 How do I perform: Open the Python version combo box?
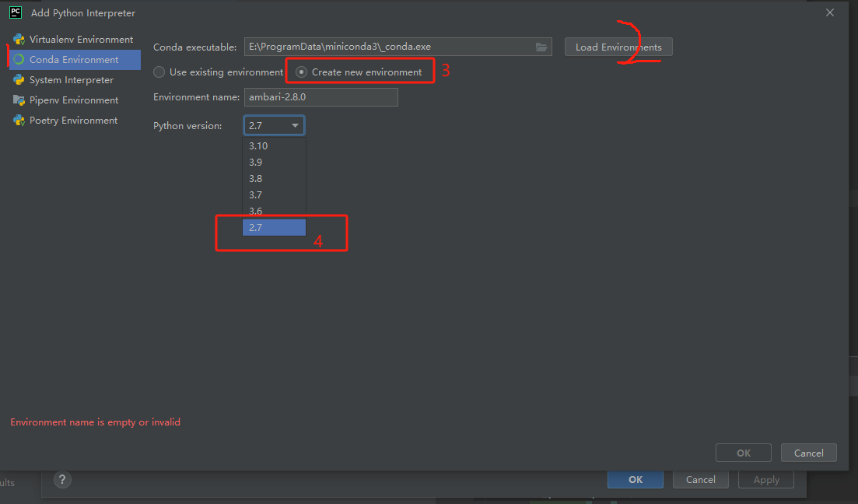274,125
